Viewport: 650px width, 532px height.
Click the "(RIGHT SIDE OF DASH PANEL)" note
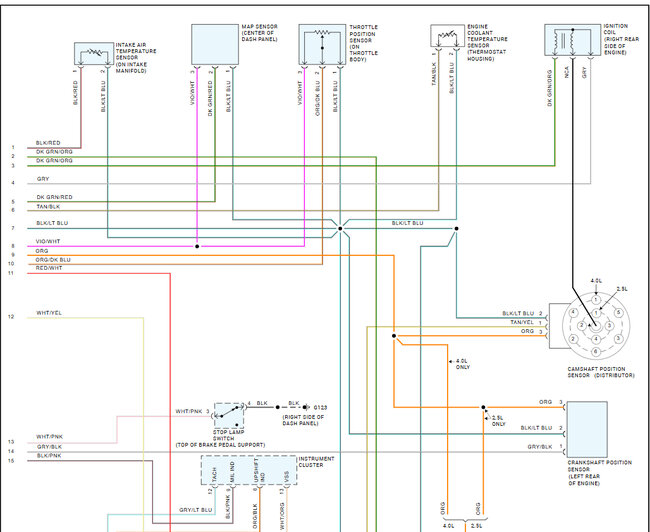303,420
